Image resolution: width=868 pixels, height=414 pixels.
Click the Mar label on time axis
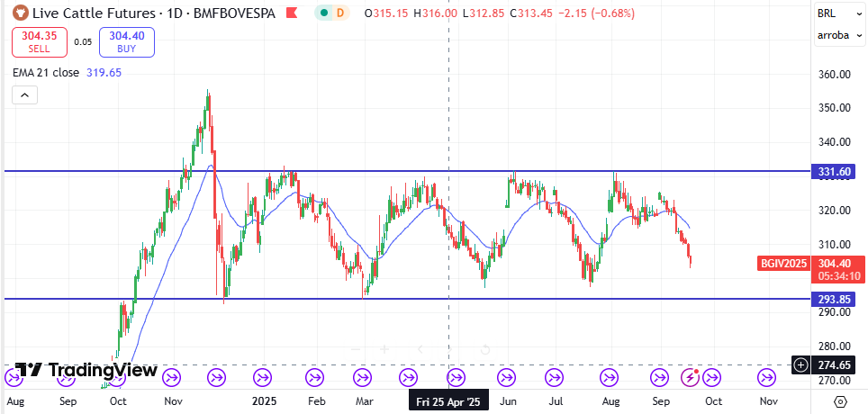point(363,401)
